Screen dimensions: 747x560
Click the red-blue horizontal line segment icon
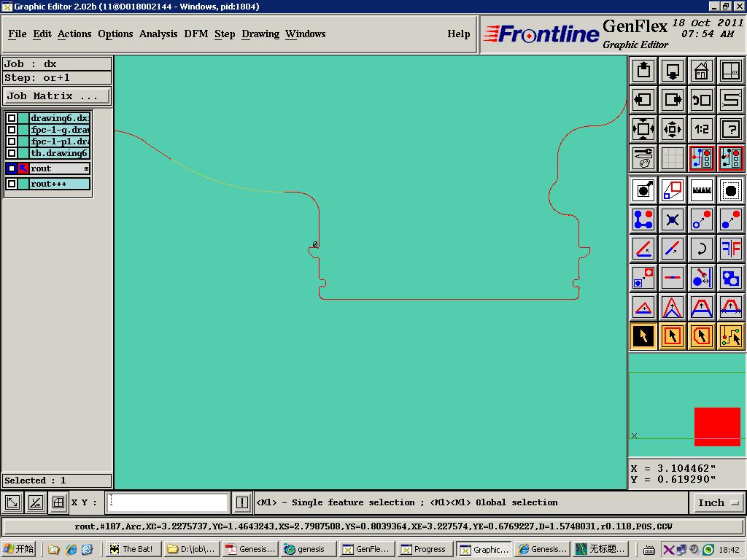(x=673, y=278)
